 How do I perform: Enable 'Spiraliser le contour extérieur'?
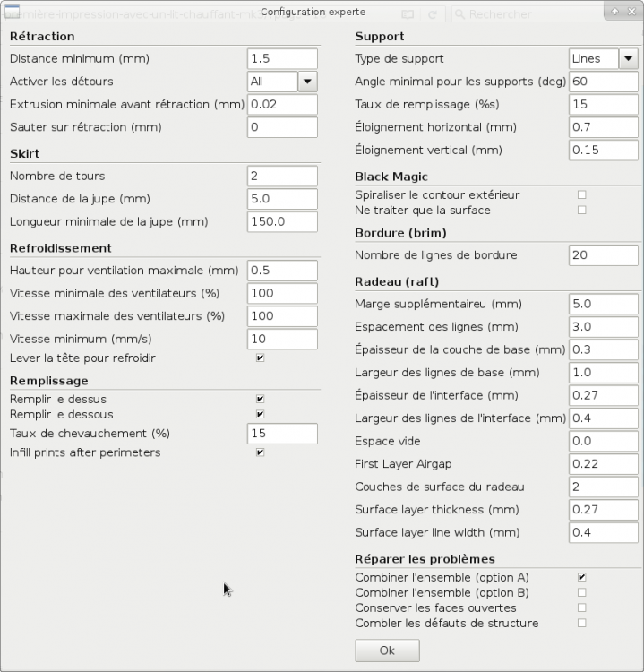click(582, 194)
